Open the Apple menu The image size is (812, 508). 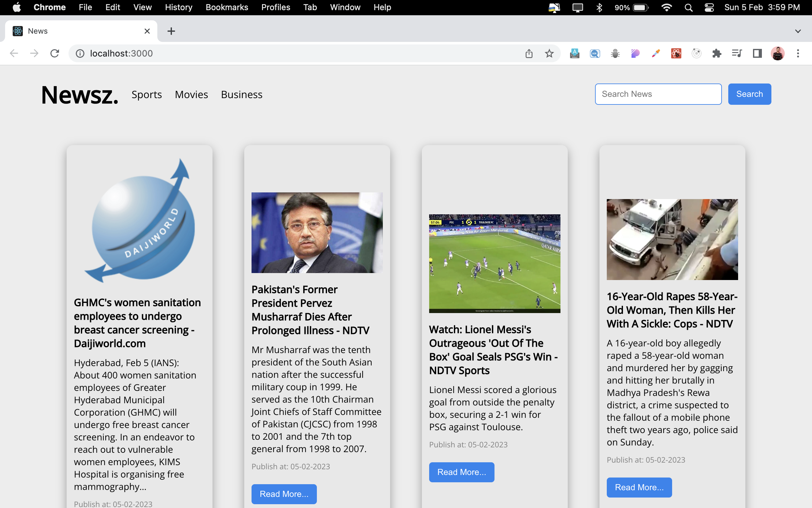point(17,7)
